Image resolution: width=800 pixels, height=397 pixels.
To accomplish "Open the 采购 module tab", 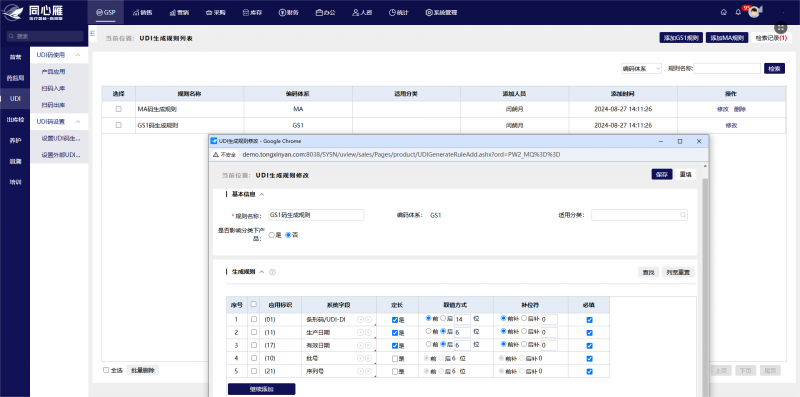I will coord(215,12).
